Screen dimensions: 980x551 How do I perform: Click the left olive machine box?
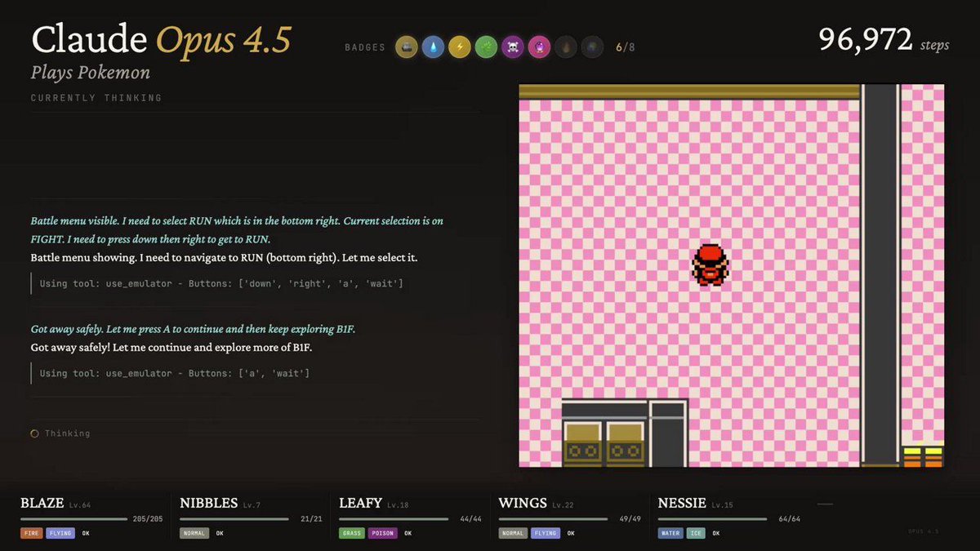coord(582,443)
